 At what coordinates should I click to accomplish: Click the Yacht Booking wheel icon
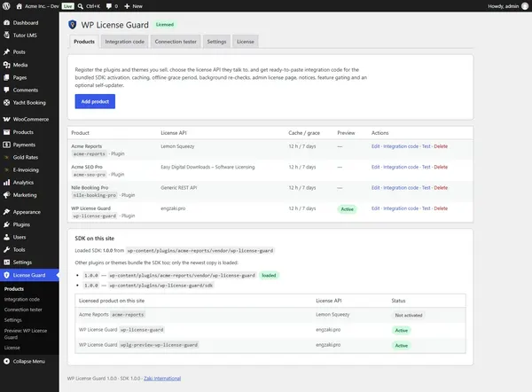[6, 103]
